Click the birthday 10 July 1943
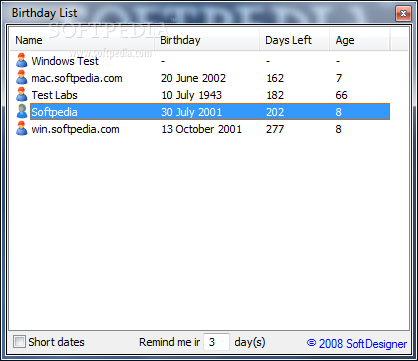 tap(191, 95)
